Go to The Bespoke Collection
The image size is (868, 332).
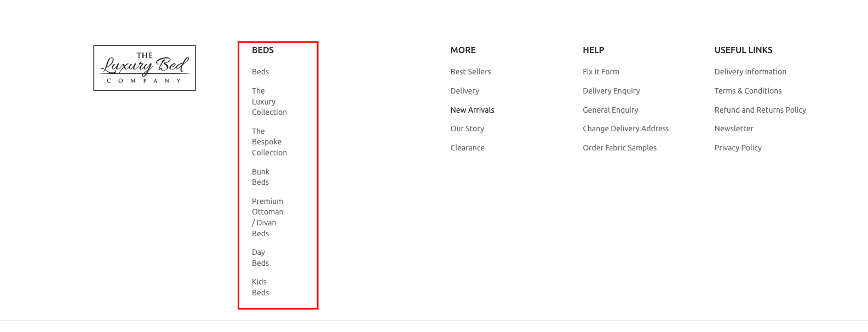[269, 142]
